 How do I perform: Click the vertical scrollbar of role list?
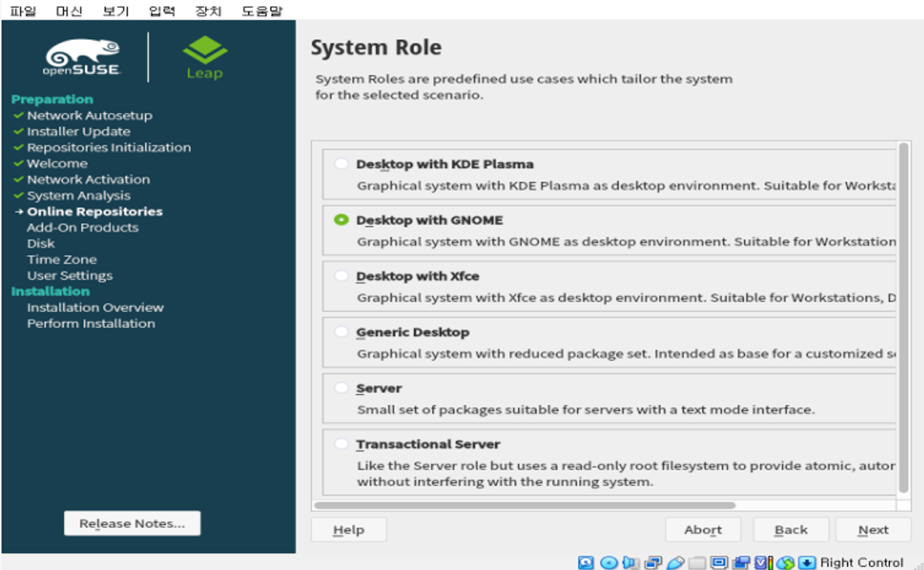coord(903,317)
